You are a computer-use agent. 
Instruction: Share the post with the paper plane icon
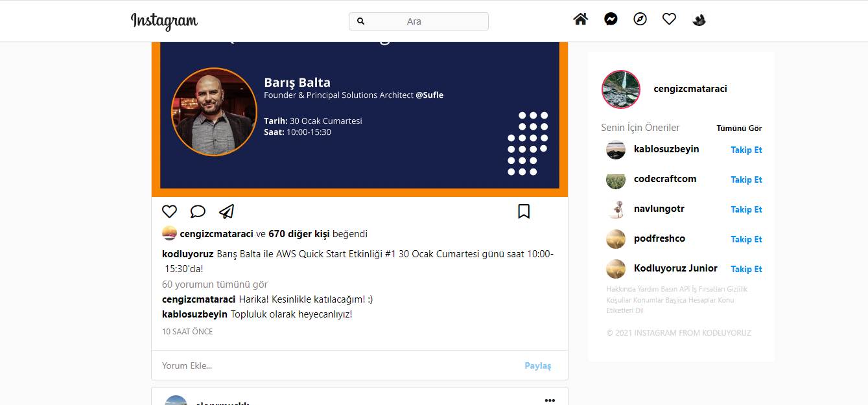pos(226,211)
